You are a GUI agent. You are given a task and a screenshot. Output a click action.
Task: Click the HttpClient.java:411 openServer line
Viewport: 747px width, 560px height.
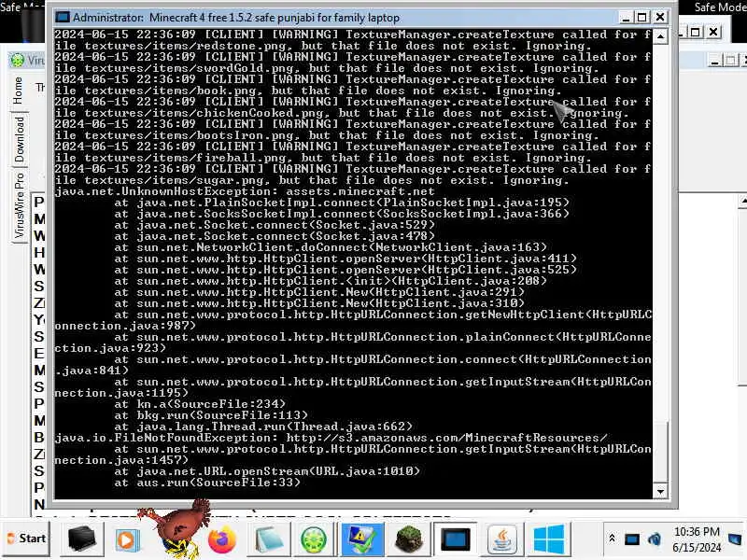(345, 259)
